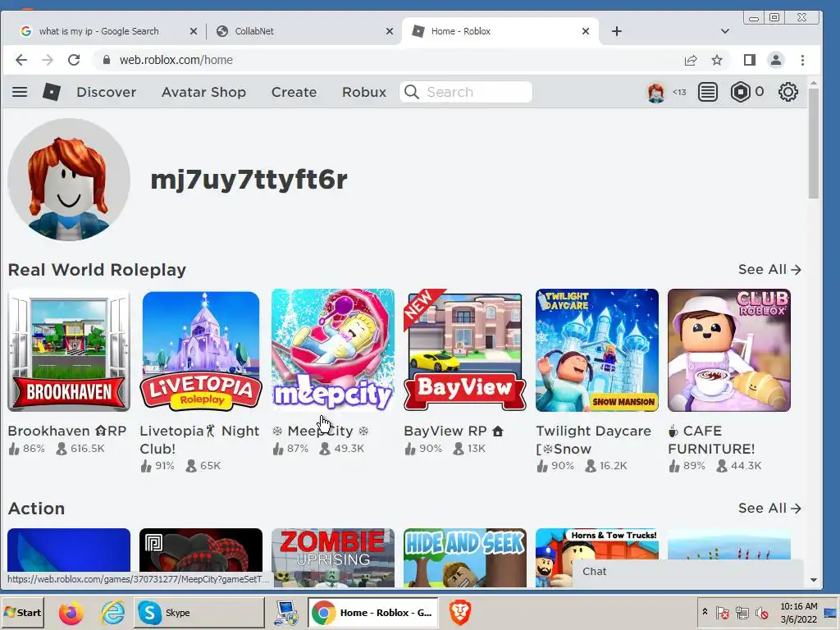
Task: Open the BayView game thumbnail
Action: [465, 350]
